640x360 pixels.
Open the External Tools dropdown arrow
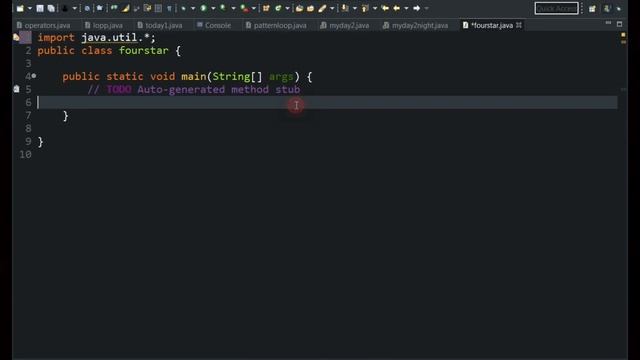pos(253,8)
